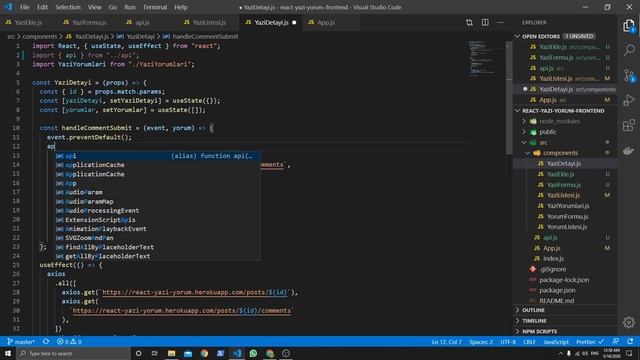Open the Help menu
The image size is (640, 360).
click(x=181, y=7)
